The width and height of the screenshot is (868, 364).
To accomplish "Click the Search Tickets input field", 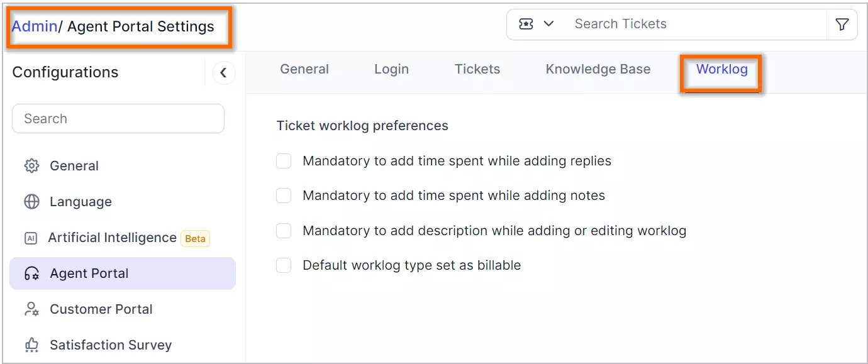I will tap(692, 24).
